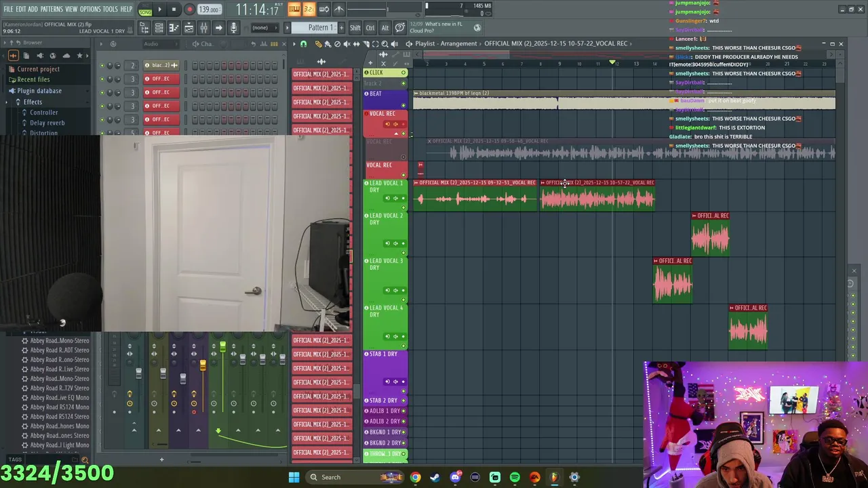Click the microphone icon in main toolbar
The height and width of the screenshot is (488, 868).
pyautogui.click(x=233, y=28)
